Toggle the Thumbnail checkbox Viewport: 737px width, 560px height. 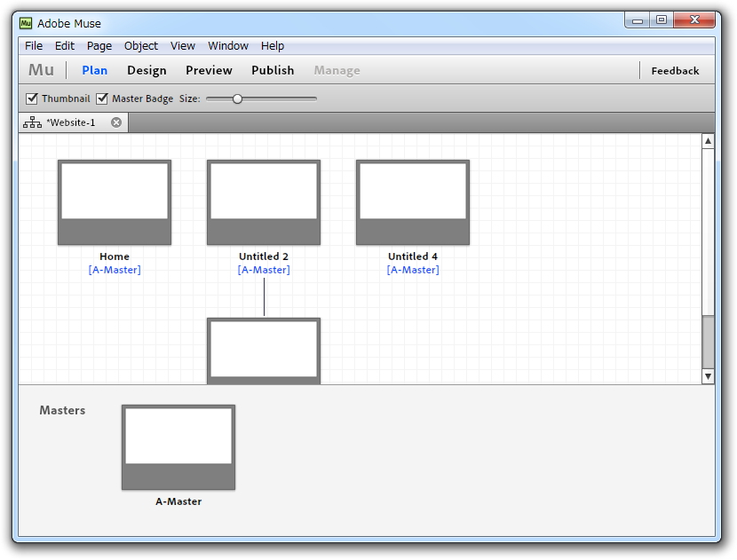click(x=32, y=99)
